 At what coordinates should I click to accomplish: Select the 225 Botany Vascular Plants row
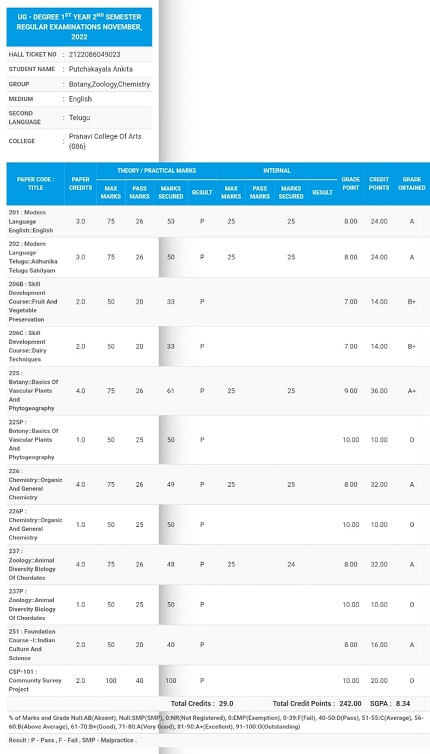(218, 391)
